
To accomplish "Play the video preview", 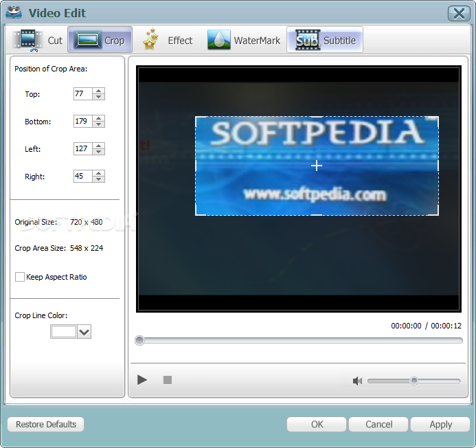I will 141,380.
